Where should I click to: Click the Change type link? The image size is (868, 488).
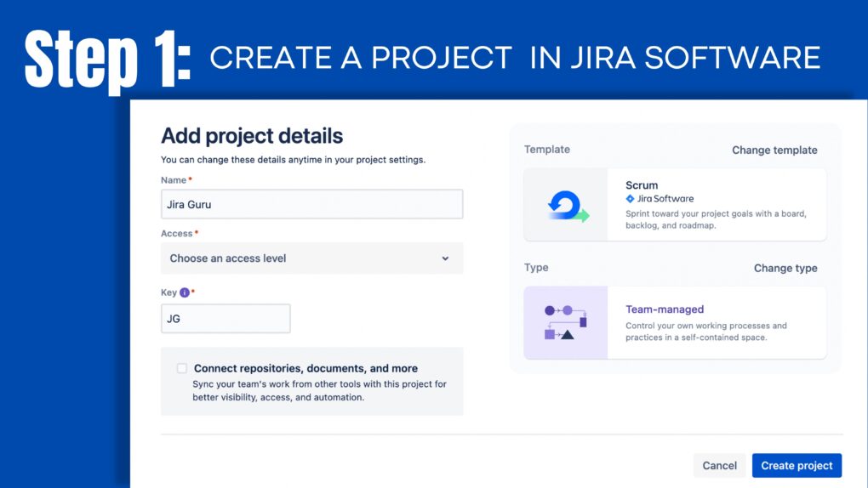coord(785,268)
